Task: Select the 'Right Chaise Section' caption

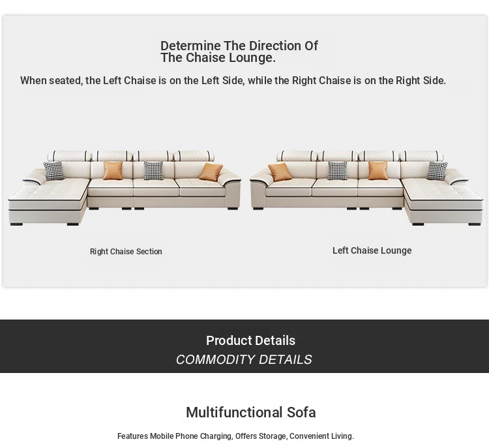Action: coord(126,252)
